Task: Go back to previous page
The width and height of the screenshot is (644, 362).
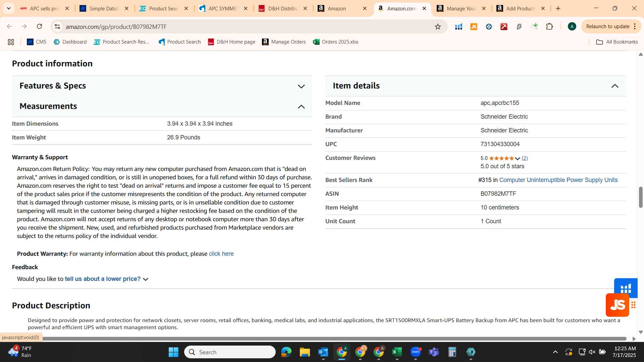Action: [9, 26]
